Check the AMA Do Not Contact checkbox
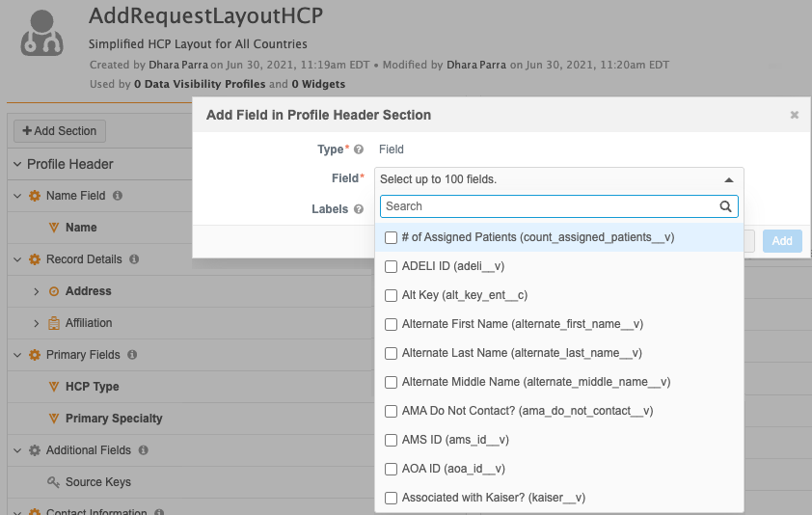812x515 pixels. coord(391,411)
